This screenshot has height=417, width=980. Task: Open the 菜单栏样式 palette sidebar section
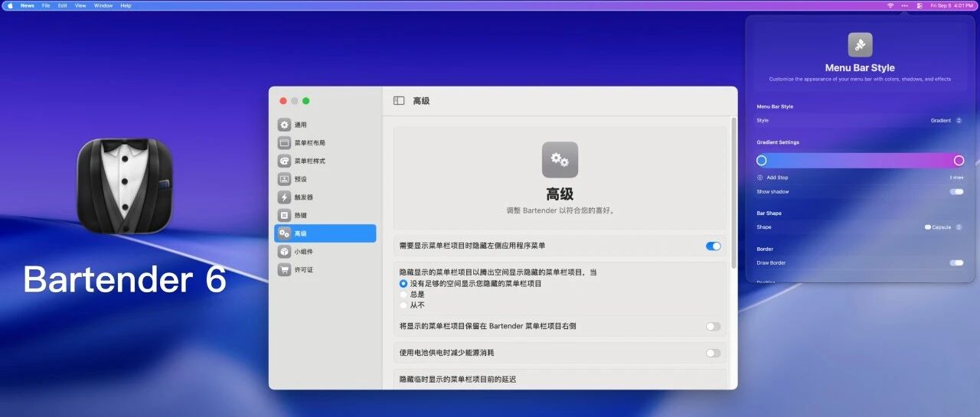point(325,161)
